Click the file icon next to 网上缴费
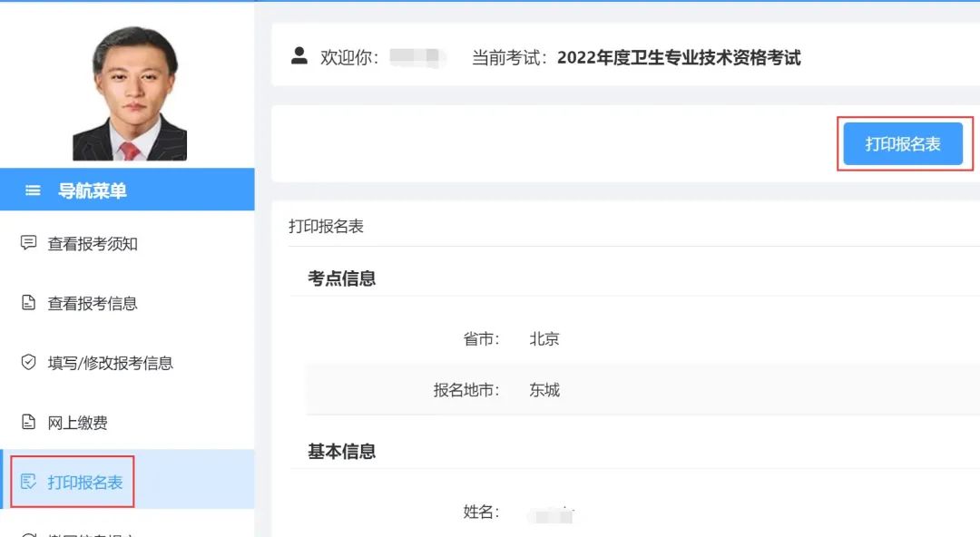 click(x=30, y=421)
